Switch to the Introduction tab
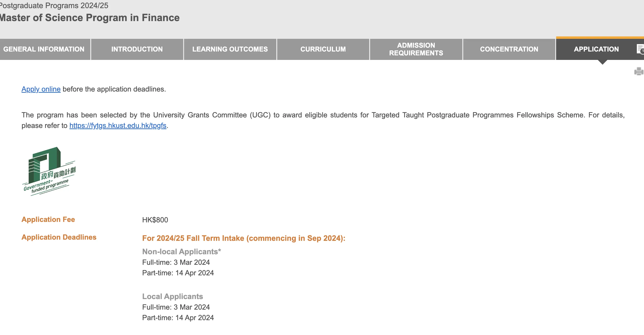The image size is (644, 335). point(137,49)
